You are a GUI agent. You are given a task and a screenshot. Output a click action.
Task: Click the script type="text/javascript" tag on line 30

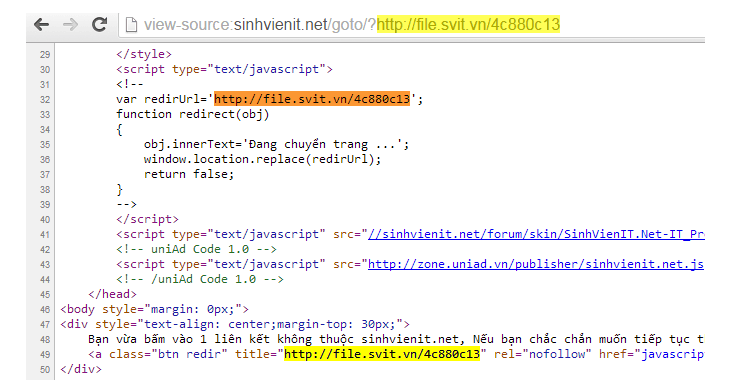point(224,69)
